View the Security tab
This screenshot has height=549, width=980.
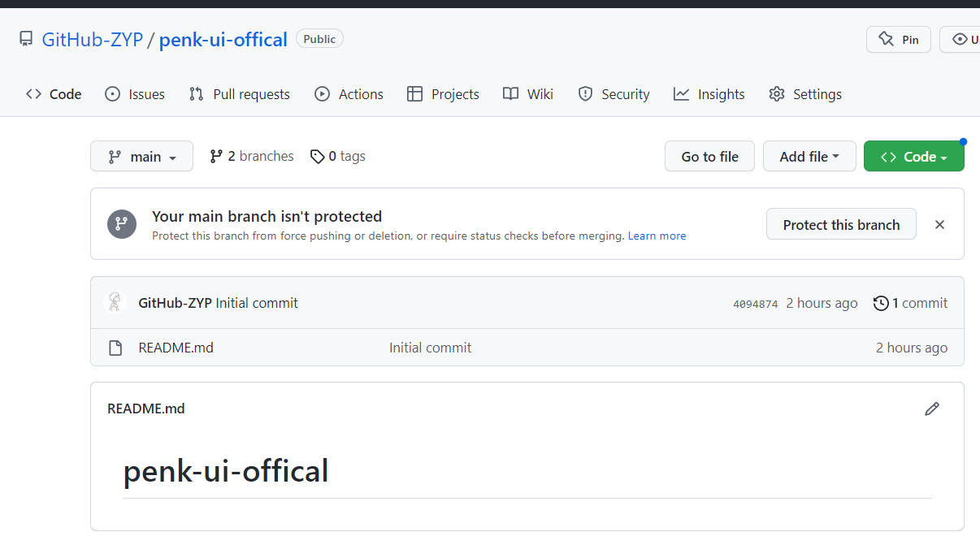click(x=614, y=94)
